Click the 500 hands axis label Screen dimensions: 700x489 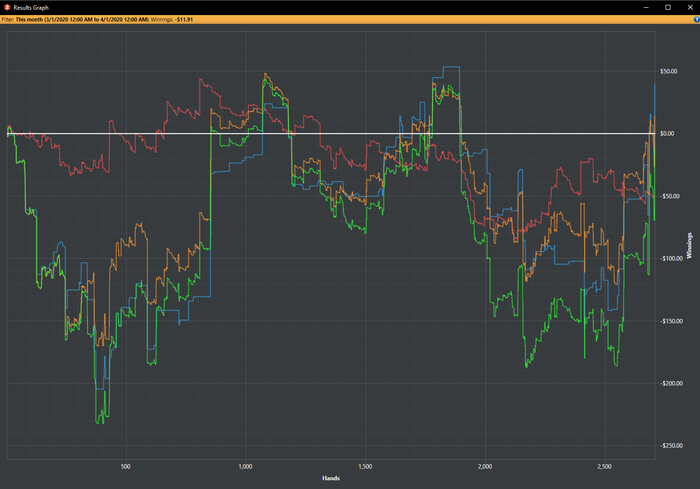[126, 466]
